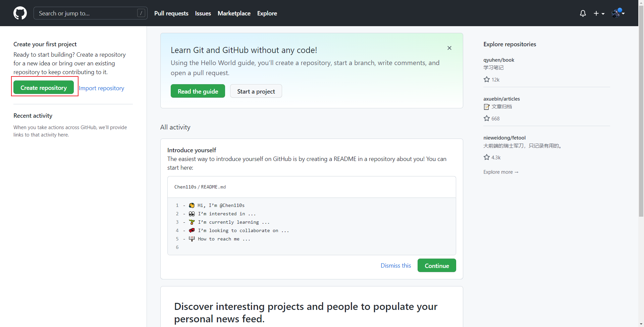Open the Import repository link
The width and height of the screenshot is (644, 327).
click(x=102, y=88)
